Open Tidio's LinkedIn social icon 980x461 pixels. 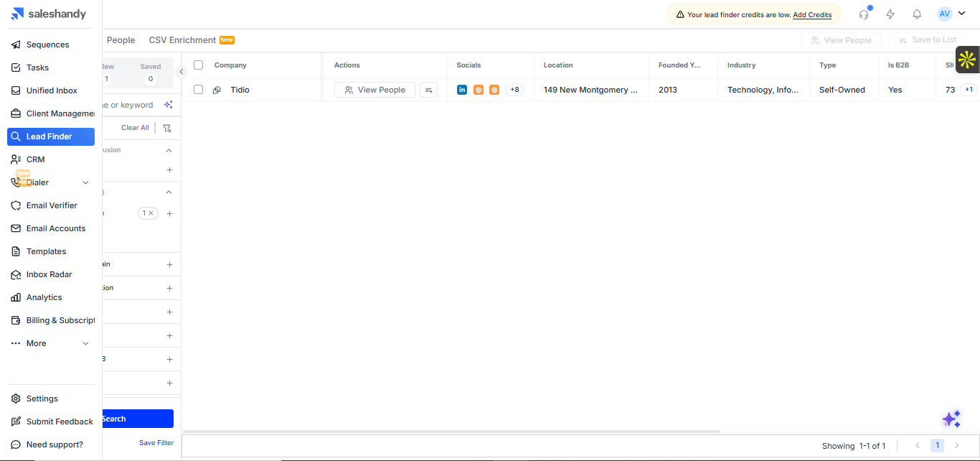click(462, 90)
